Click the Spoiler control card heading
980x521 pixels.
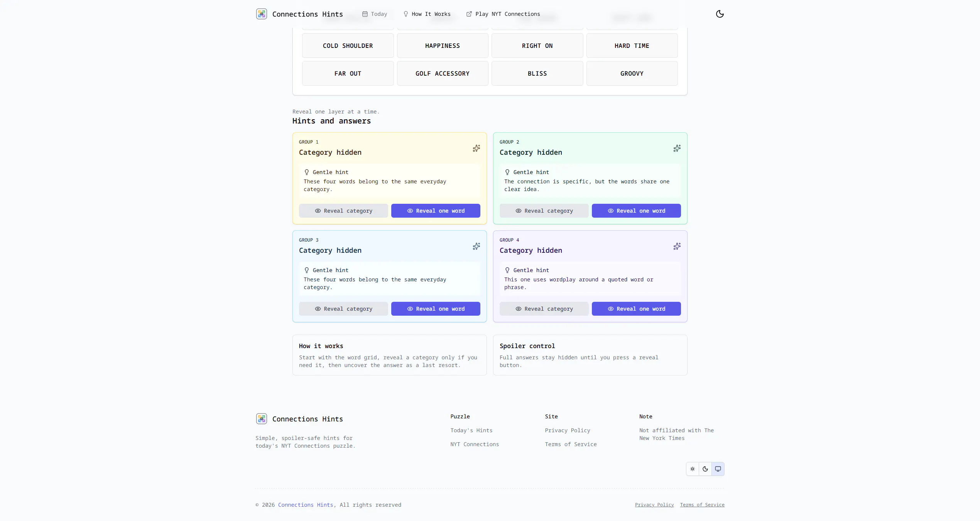coord(527,346)
